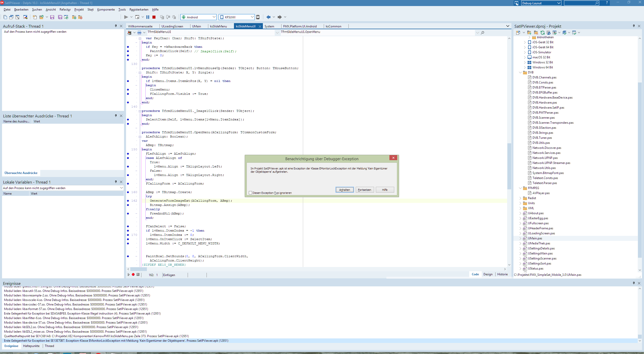The height and width of the screenshot is (354, 644).
Task: Open the Debug-Layout dropdown
Action: [559, 3]
